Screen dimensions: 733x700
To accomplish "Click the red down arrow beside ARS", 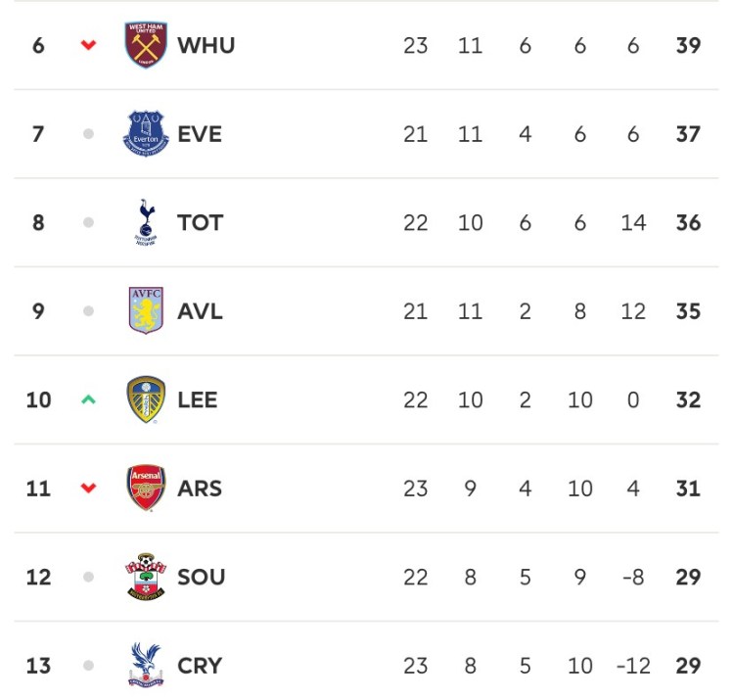I will point(88,488).
